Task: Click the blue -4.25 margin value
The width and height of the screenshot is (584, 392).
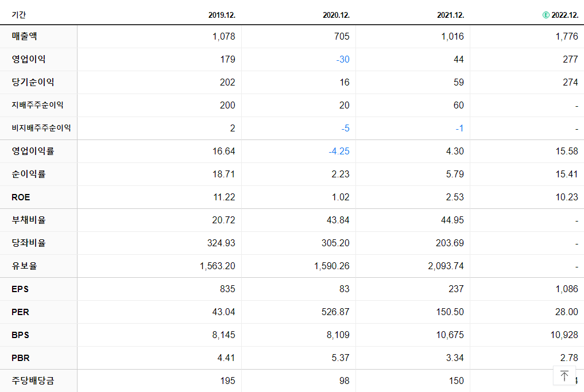Action: 339,152
